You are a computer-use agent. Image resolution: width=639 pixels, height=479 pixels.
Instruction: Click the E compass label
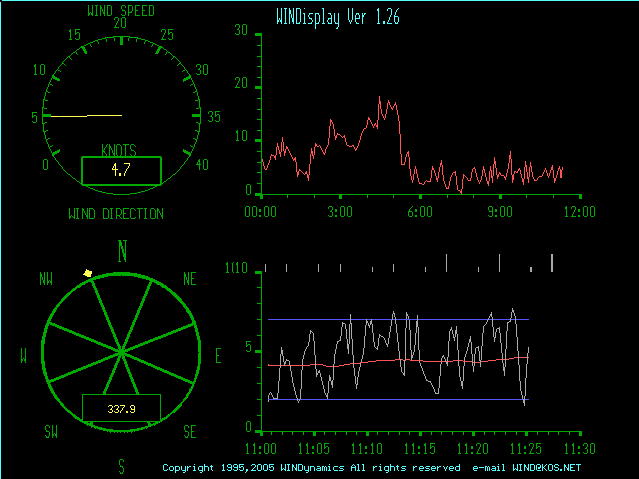[x=218, y=356]
